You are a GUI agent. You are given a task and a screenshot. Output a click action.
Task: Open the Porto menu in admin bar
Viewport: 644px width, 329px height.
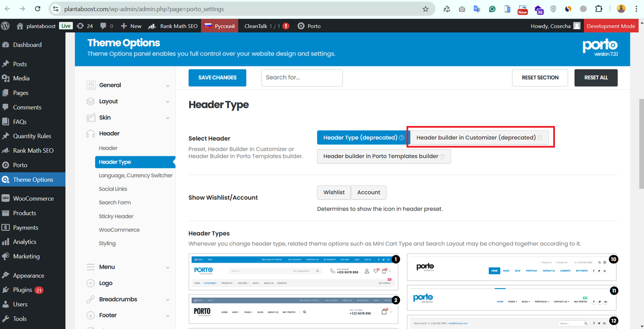point(309,26)
